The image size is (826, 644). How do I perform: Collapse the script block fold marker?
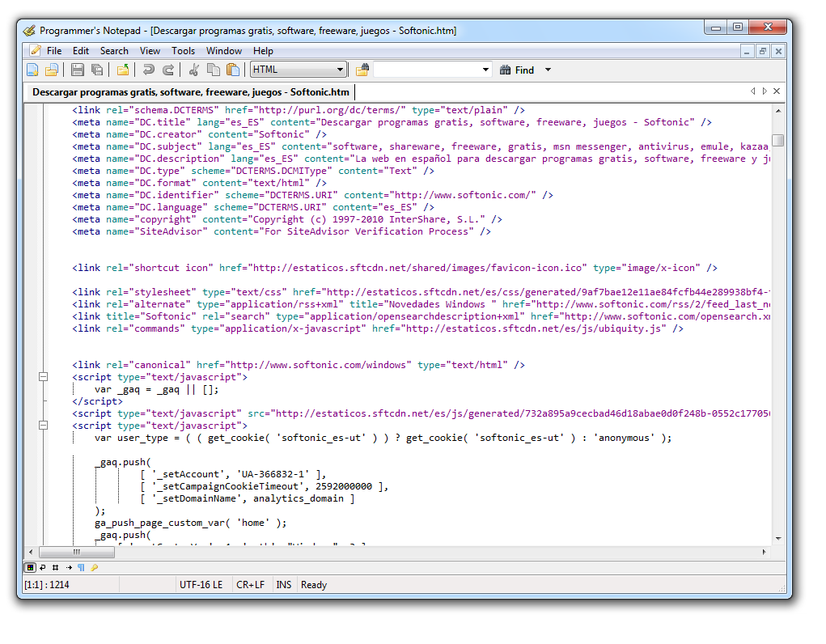tap(43, 376)
